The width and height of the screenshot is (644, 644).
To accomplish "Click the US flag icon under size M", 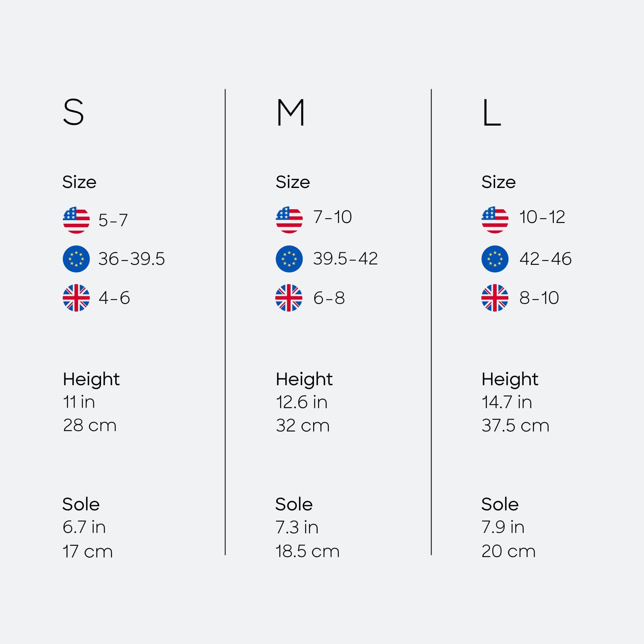I will (289, 220).
